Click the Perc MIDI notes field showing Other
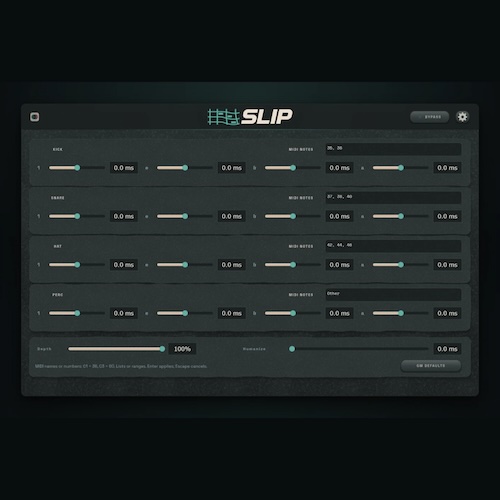Viewport: 500px width, 500px height. point(393,295)
